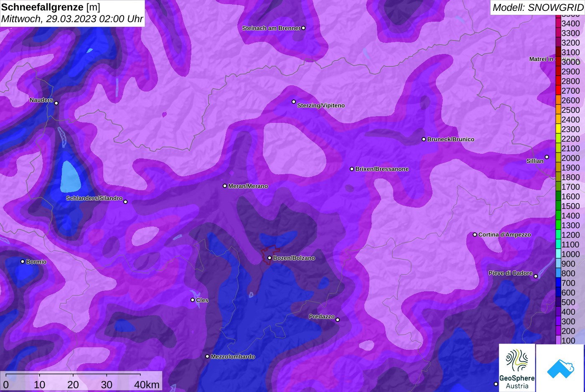Select the Cles town label
This screenshot has height=392, width=585.
click(x=202, y=300)
